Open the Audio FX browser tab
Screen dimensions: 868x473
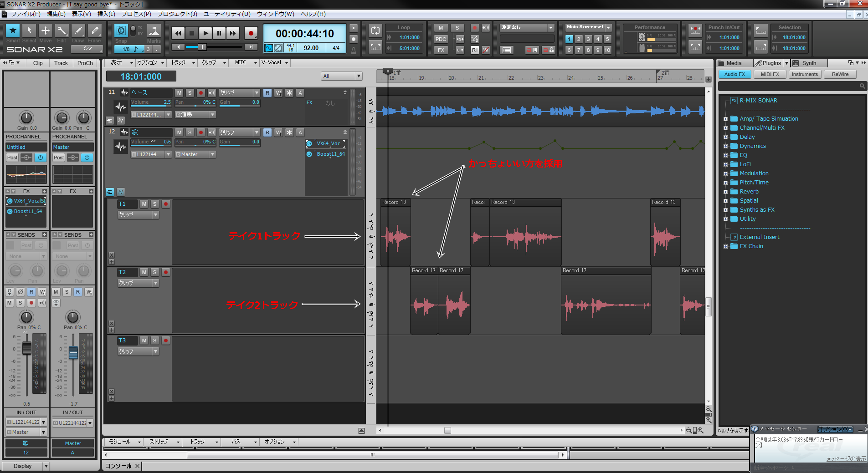735,74
